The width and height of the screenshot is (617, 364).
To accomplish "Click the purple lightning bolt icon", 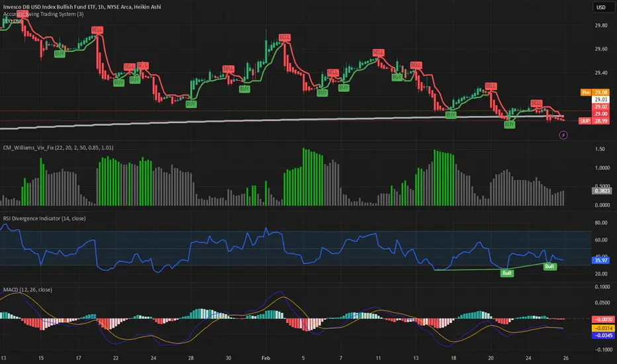I will [x=563, y=135].
